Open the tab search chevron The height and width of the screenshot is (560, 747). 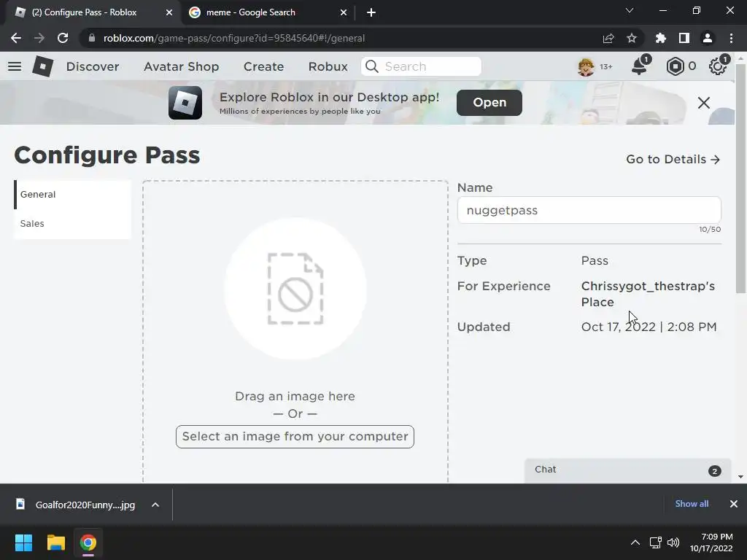(x=630, y=10)
